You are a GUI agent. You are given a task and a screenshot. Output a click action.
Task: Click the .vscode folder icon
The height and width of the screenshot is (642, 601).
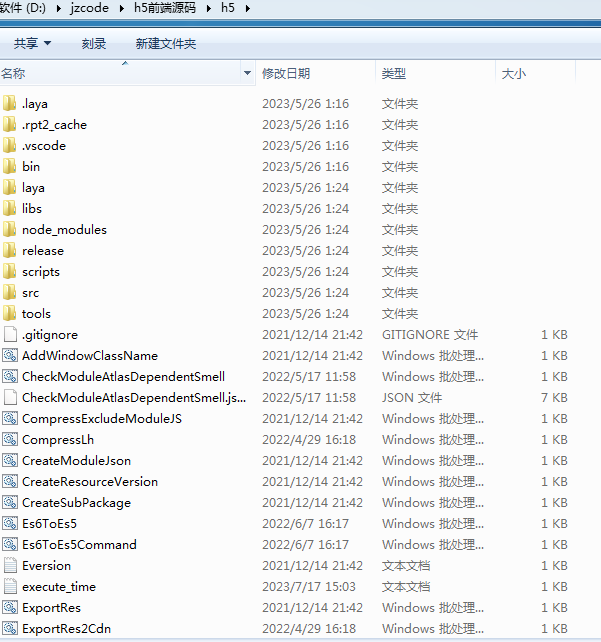coord(10,145)
